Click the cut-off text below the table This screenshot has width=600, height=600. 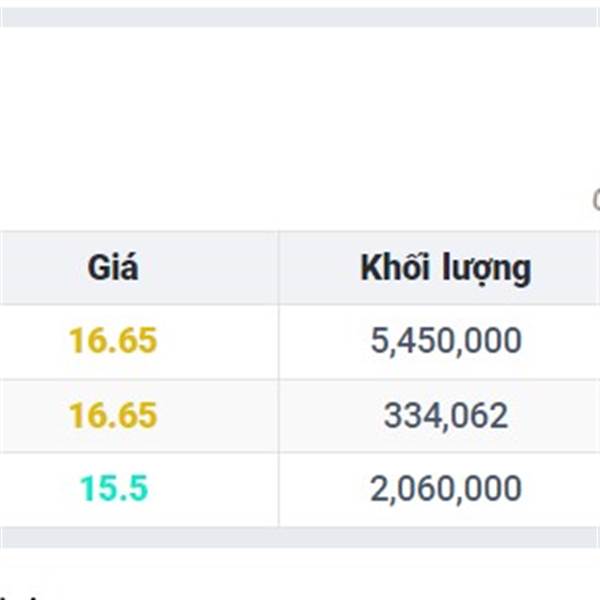point(22,596)
